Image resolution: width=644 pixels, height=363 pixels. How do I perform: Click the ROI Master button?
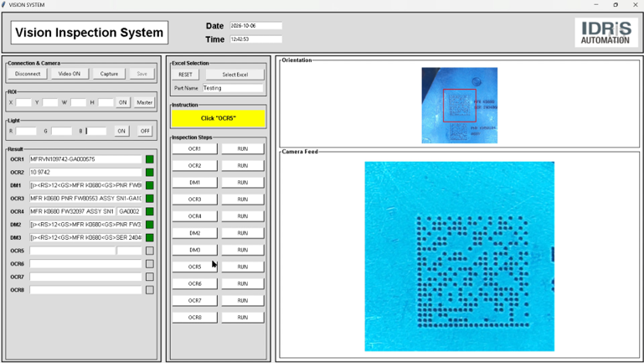[145, 102]
